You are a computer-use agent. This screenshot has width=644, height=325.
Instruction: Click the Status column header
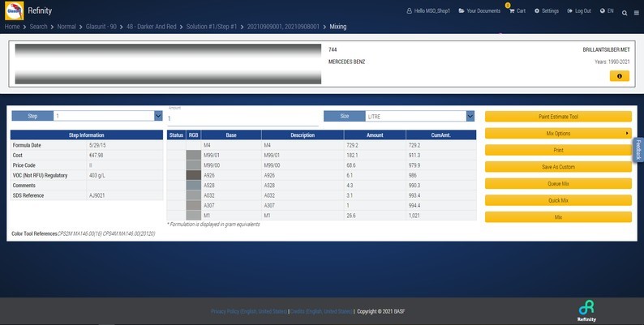pyautogui.click(x=176, y=135)
